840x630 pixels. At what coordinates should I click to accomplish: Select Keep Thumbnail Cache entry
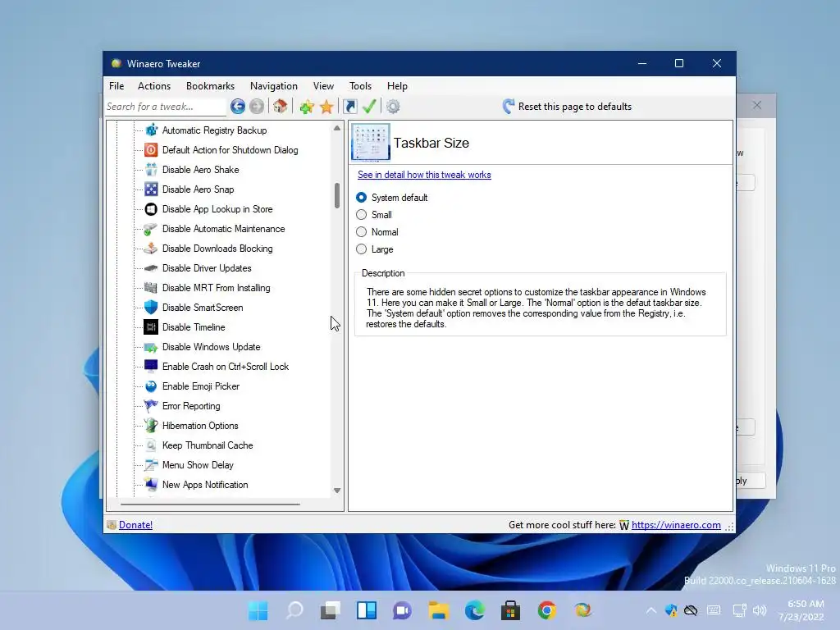(x=208, y=445)
